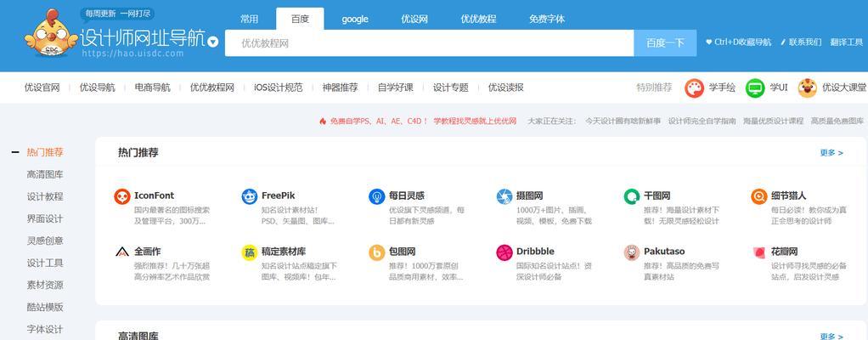
Task: Click the 热门推荐 section heading text
Action: tap(138, 153)
